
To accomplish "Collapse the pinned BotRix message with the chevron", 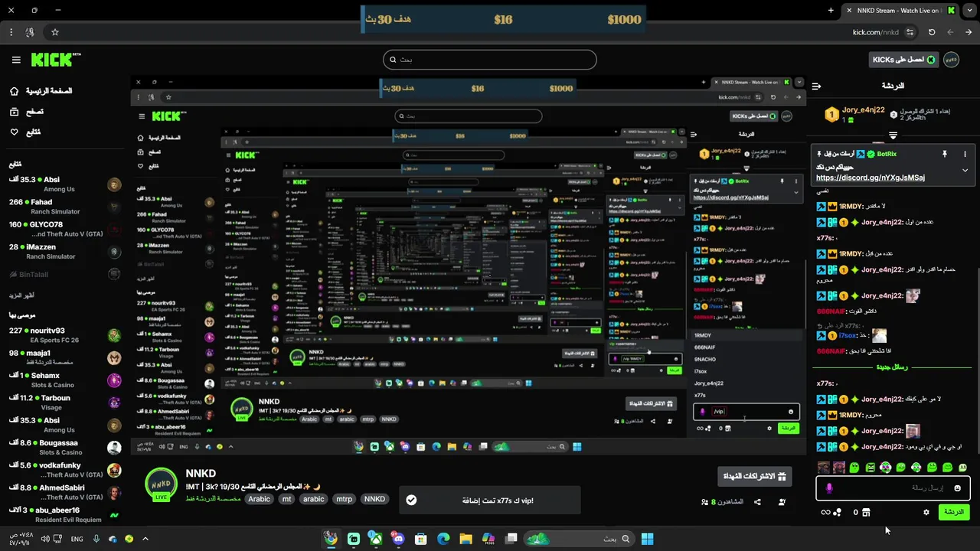I will click(965, 170).
